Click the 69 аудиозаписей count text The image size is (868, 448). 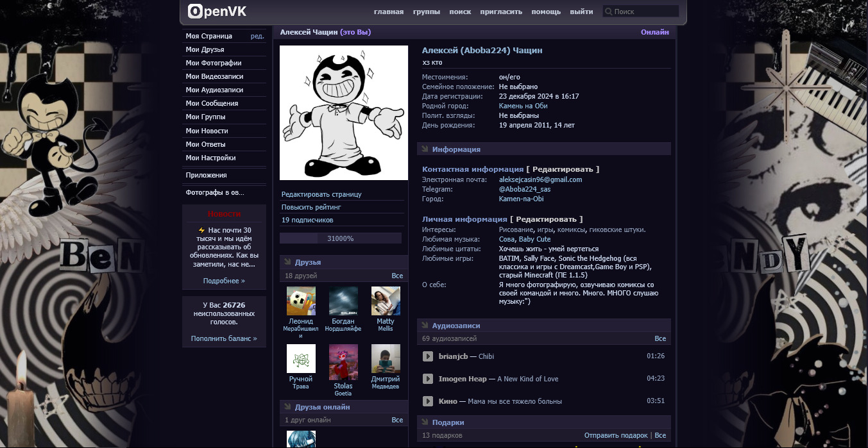coord(449,338)
